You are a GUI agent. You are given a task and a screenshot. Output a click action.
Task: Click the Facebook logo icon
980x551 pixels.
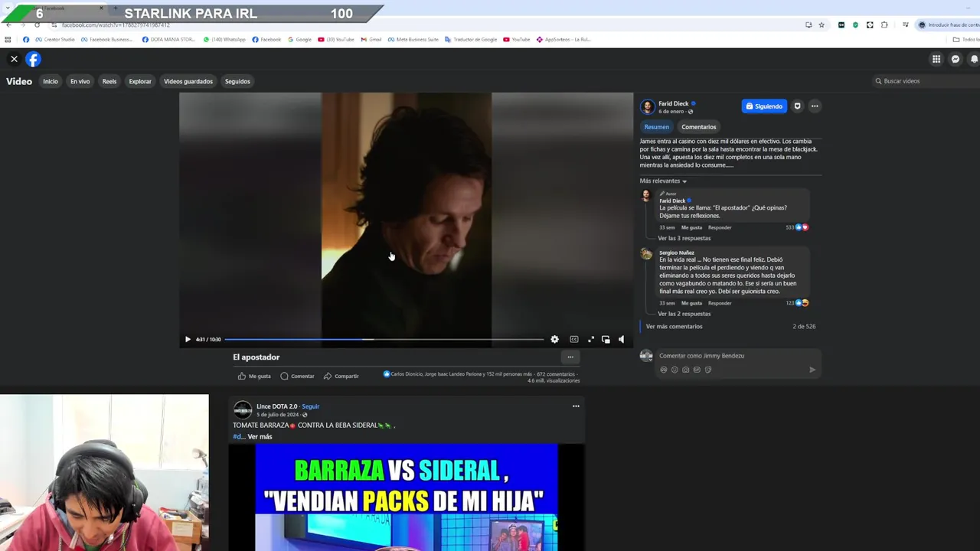click(33, 59)
